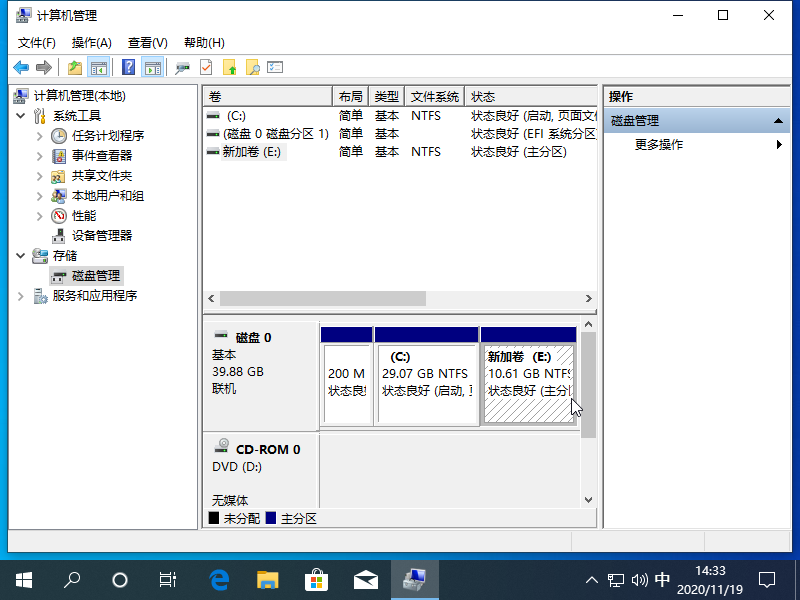Viewport: 800px width, 600px height.
Task: Sort by the 布局 column header
Action: coord(351,96)
